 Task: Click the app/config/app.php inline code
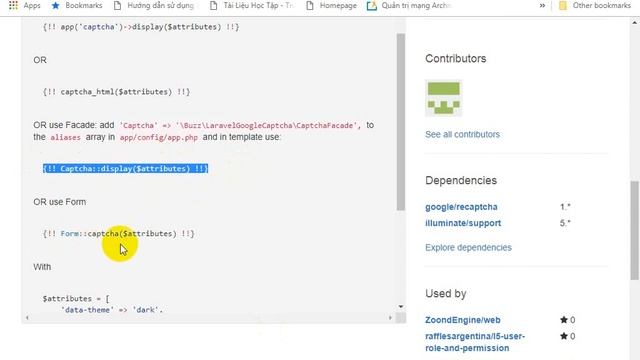[x=159, y=138]
